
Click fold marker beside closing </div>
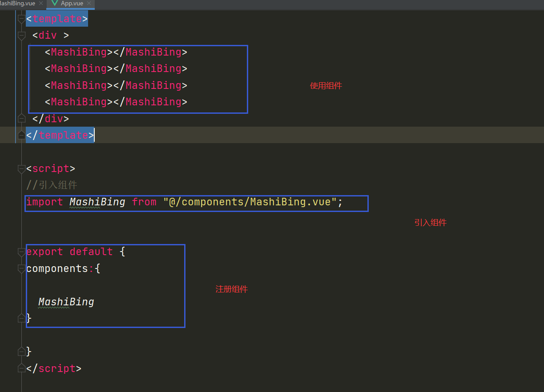21,119
